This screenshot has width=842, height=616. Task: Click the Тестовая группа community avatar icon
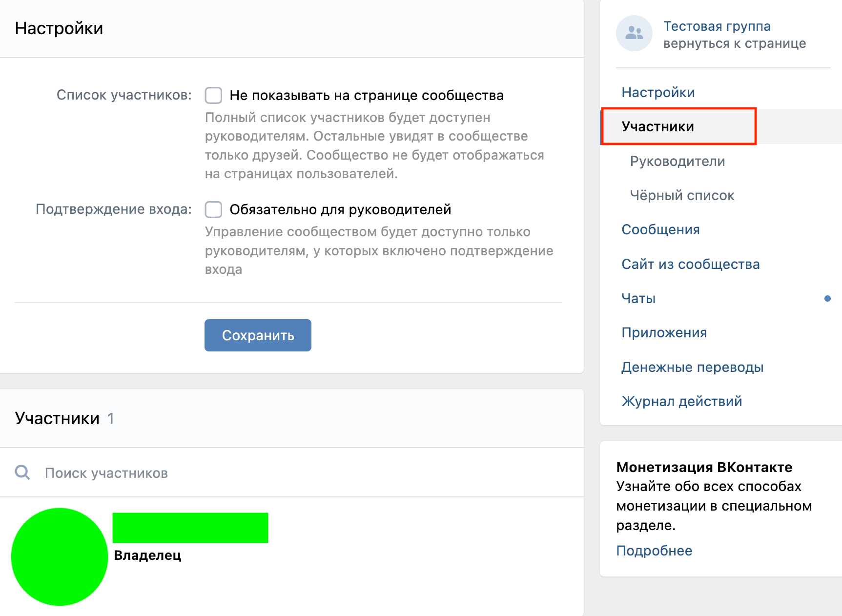point(634,33)
